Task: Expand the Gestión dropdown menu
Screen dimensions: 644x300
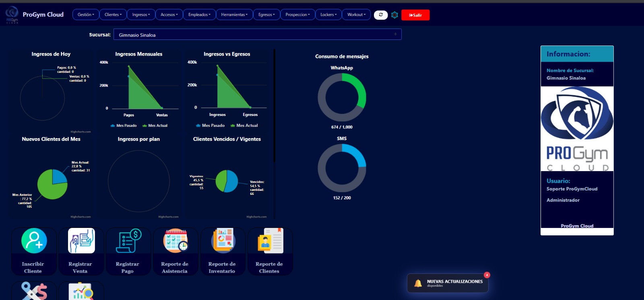Action: click(x=86, y=14)
